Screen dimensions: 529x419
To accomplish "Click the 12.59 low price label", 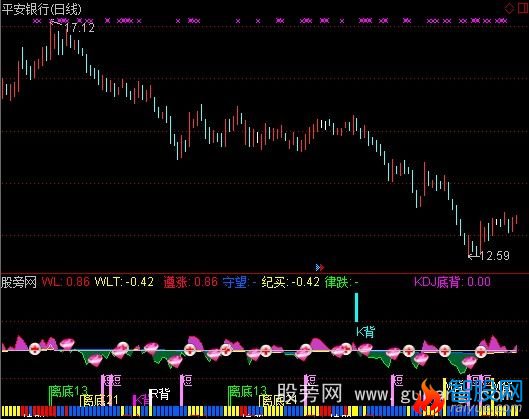I will [495, 256].
